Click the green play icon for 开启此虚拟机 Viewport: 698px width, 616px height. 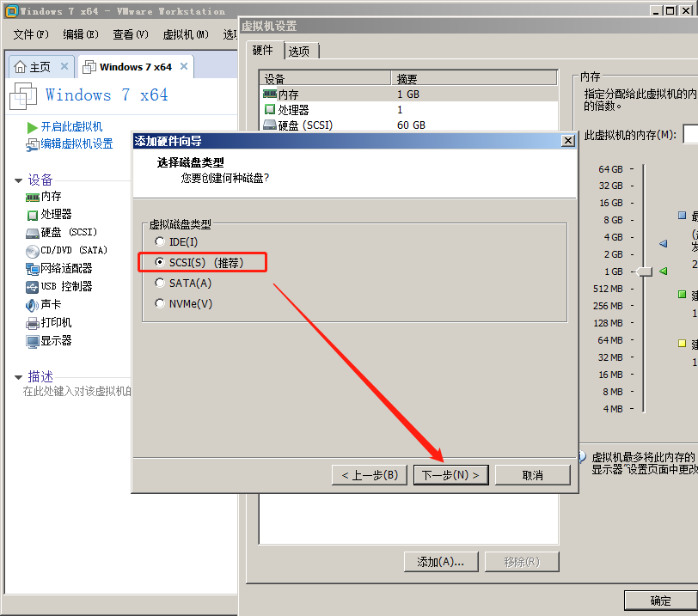32,128
